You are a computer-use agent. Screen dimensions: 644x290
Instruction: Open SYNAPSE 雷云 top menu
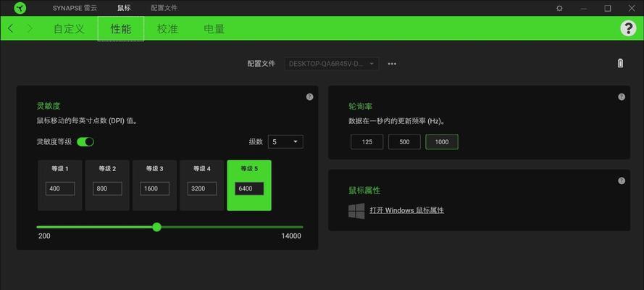(x=75, y=8)
